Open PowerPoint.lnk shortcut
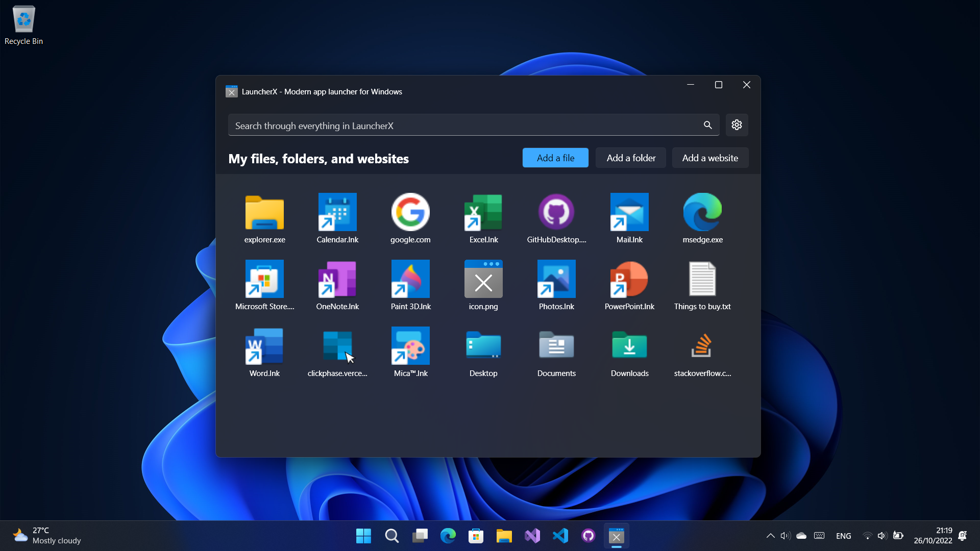The height and width of the screenshot is (551, 980). point(629,286)
